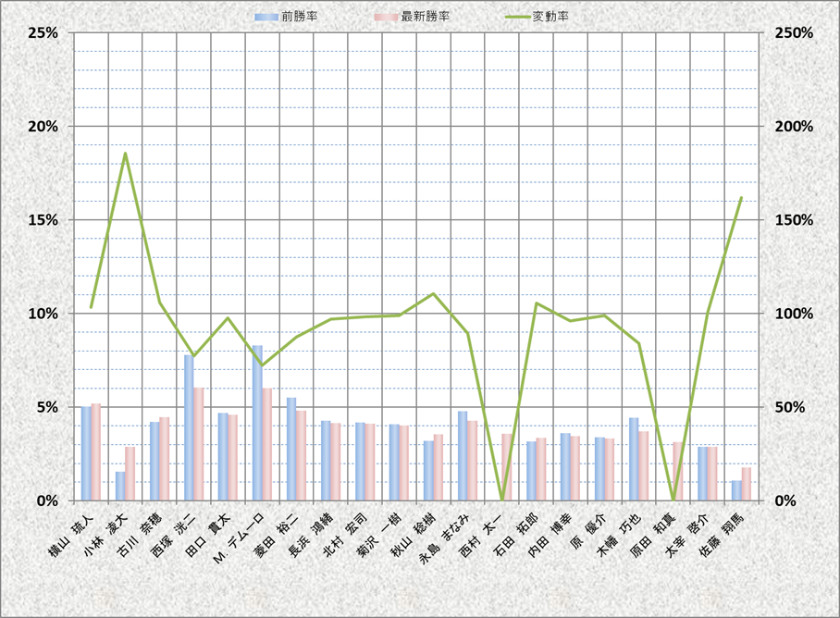Select the pink 最新勝率 bar for 西村 太一
The width and height of the screenshot is (840, 618).
507,467
